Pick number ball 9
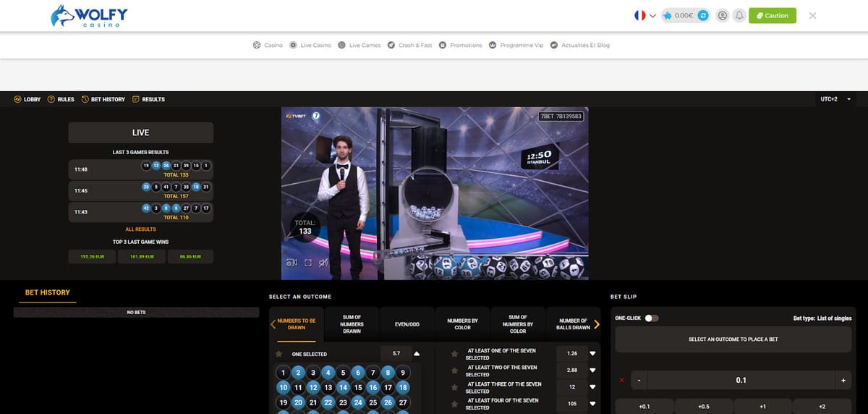Image resolution: width=868 pixels, height=414 pixels. (403, 373)
